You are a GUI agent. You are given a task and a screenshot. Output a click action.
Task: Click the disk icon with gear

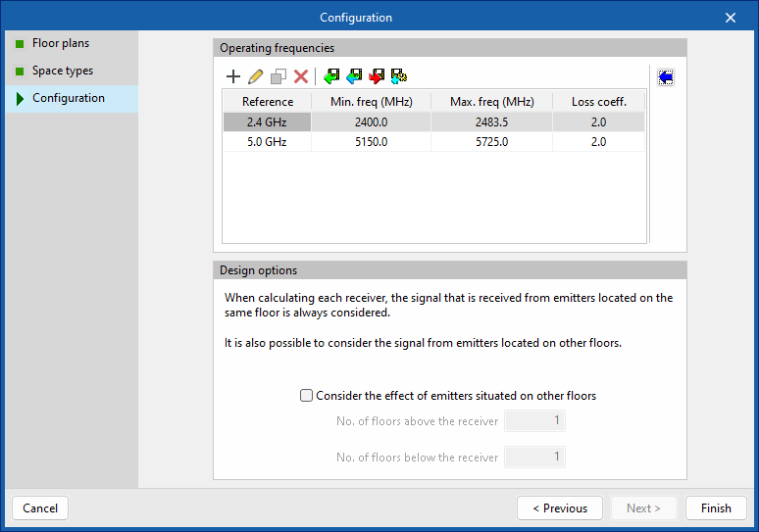point(399,76)
